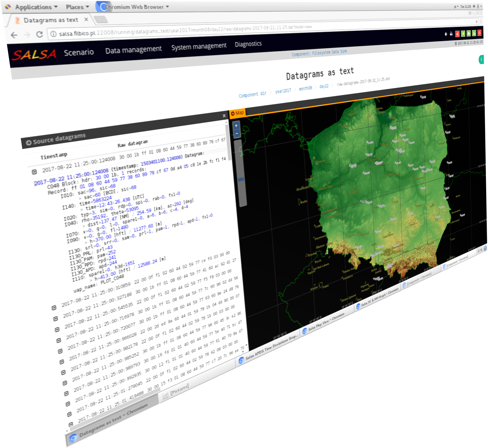This screenshot has height=448, width=488.
Task: Click the raw-datagrams-2017-08-22_11-25.dat breadcrumb
Action: pos(363,81)
